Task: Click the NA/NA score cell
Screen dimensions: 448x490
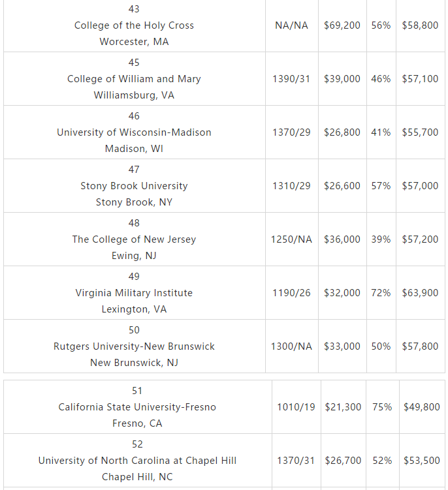Action: (291, 25)
